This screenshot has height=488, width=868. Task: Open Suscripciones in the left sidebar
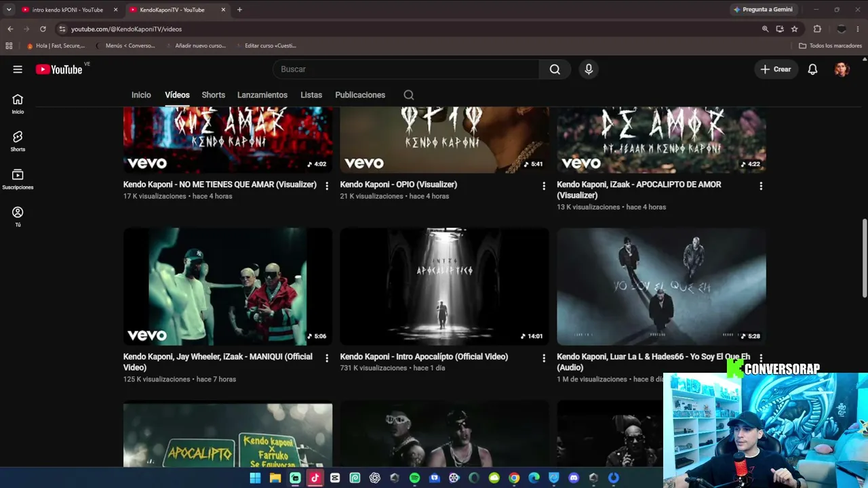pyautogui.click(x=18, y=179)
